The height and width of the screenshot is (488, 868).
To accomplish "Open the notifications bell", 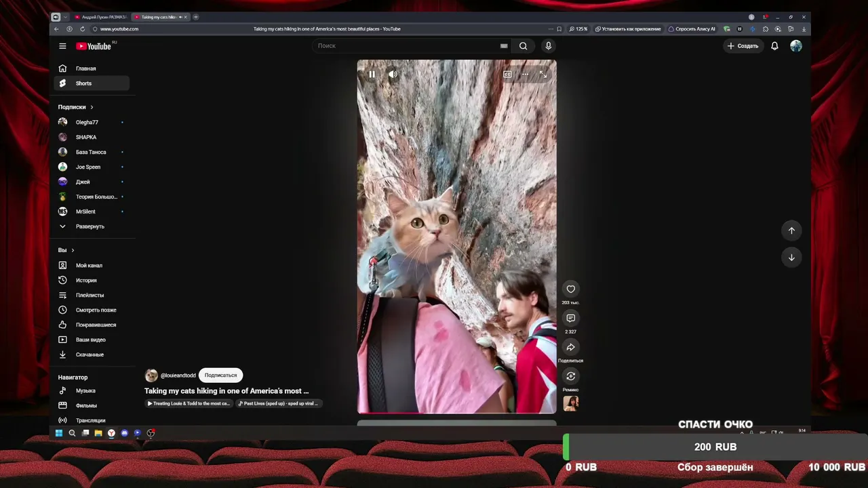I will [x=774, y=46].
